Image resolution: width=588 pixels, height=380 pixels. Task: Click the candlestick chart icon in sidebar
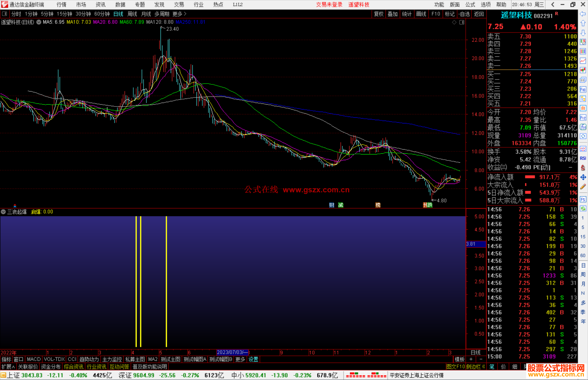[583, 70]
